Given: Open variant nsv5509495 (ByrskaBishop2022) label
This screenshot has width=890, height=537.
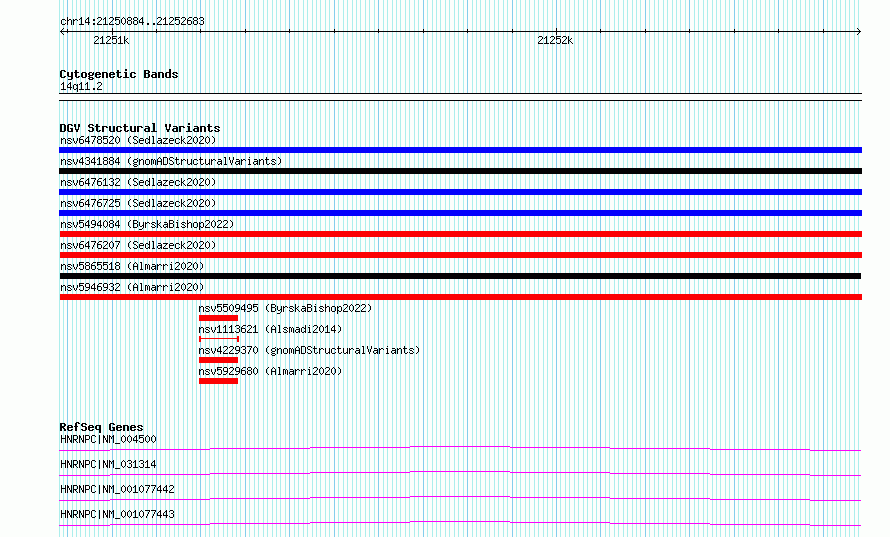Looking at the screenshot, I should 285,308.
